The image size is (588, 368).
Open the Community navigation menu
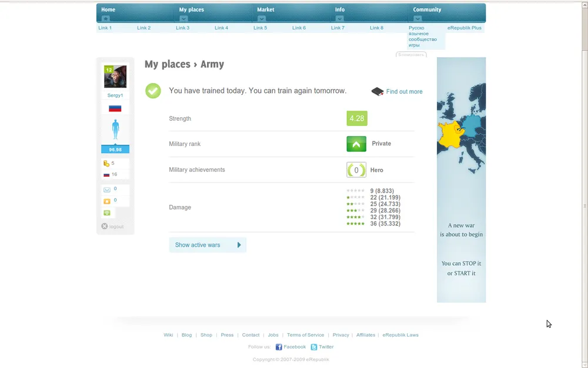427,10
